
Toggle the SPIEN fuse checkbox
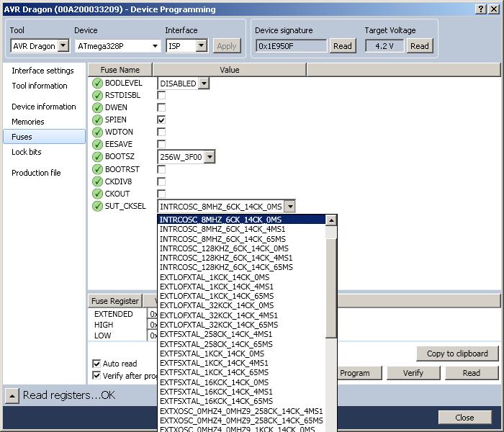[x=161, y=120]
